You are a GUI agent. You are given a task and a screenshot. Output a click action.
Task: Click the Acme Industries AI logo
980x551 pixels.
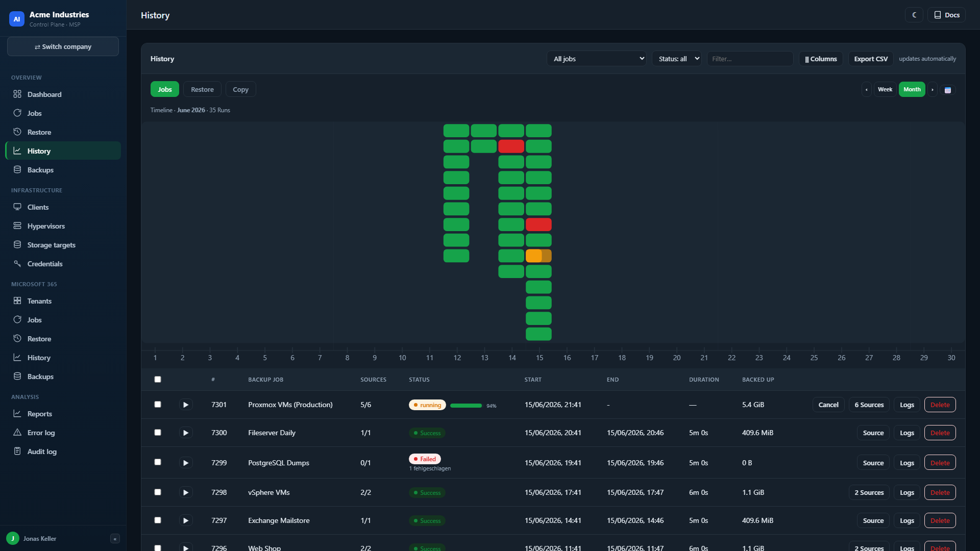[x=17, y=19]
